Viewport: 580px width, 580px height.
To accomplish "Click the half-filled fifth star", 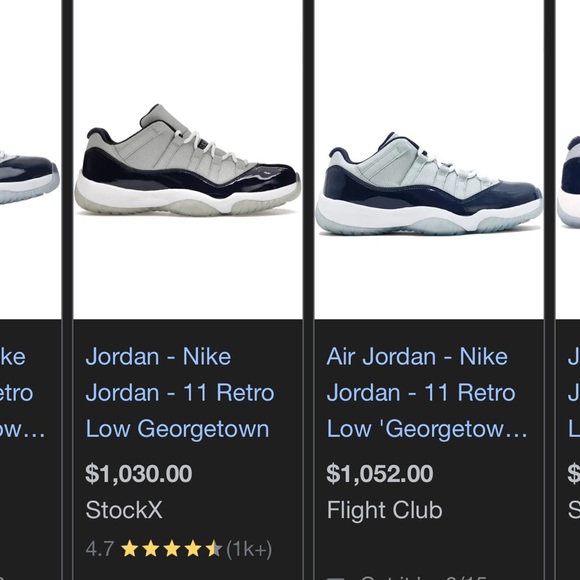I will 214,549.
